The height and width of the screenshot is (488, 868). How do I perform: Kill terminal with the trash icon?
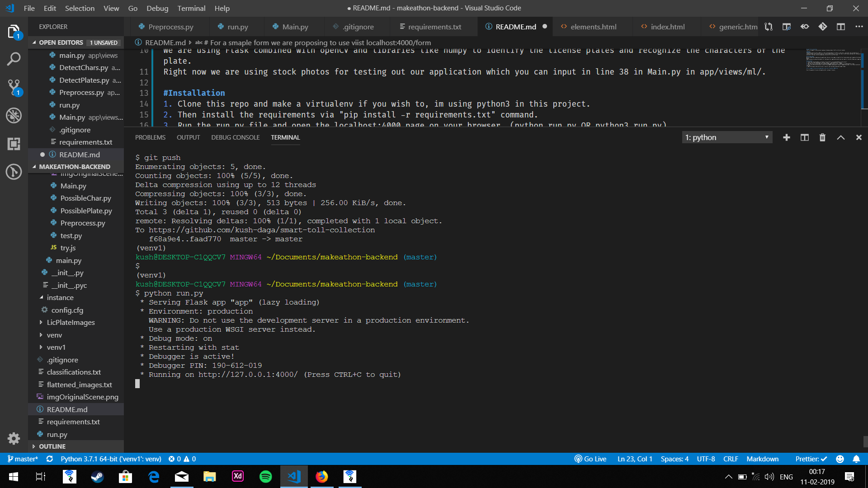point(822,137)
